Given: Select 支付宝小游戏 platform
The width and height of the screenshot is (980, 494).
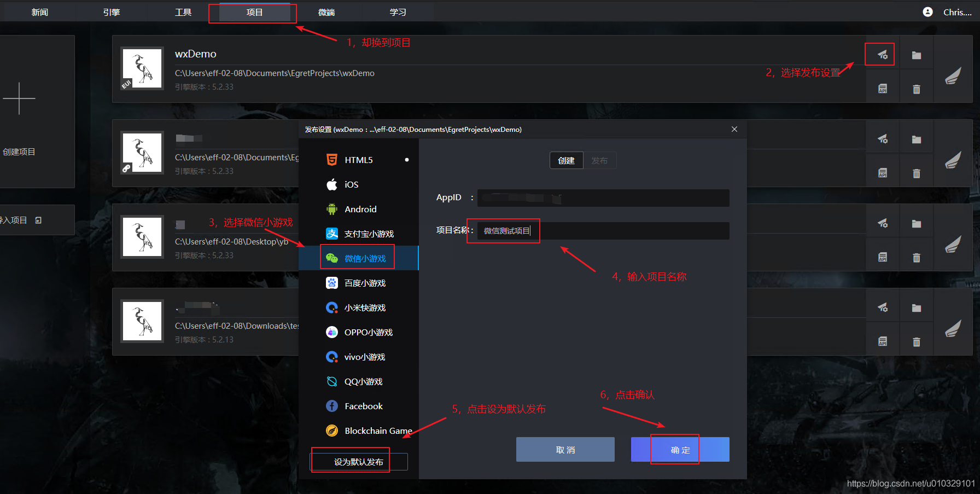Looking at the screenshot, I should [x=359, y=234].
